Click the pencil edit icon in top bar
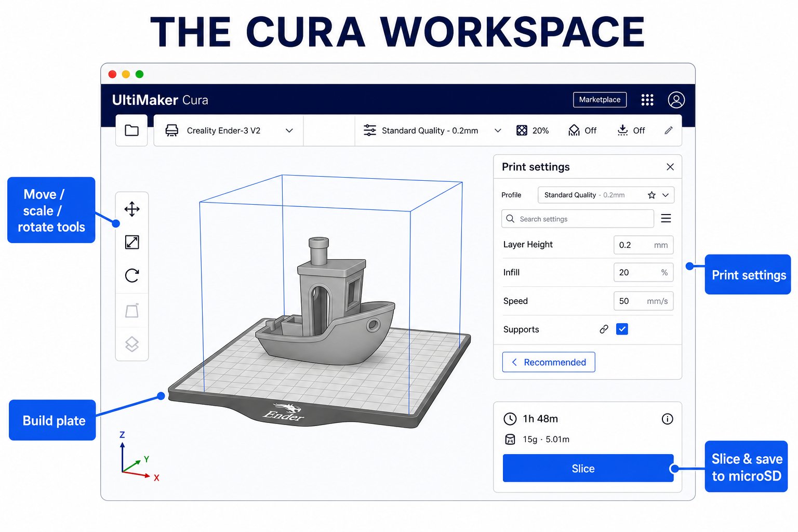The height and width of the screenshot is (532, 798). point(669,130)
